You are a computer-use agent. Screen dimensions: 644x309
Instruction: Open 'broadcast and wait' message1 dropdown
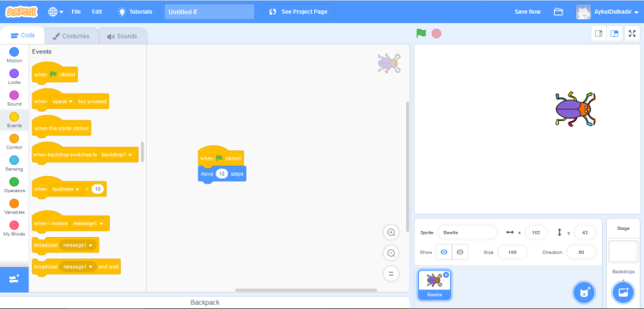(78, 267)
